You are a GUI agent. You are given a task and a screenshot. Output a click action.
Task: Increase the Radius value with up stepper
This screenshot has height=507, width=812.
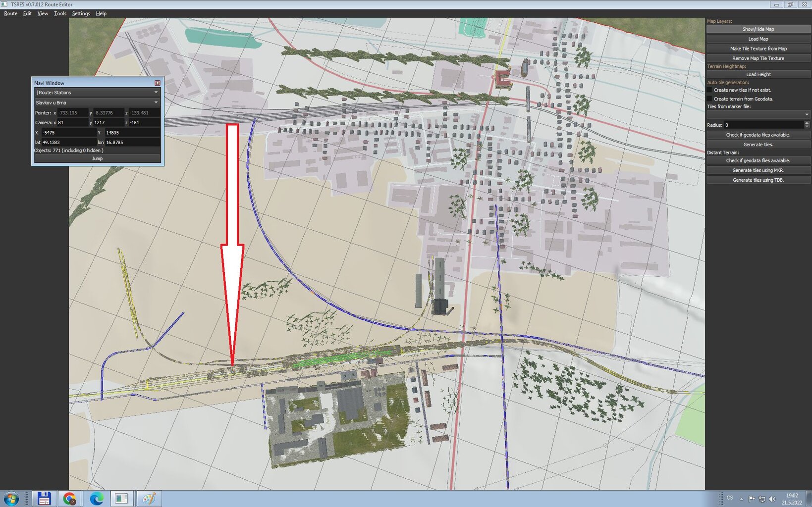click(x=807, y=123)
